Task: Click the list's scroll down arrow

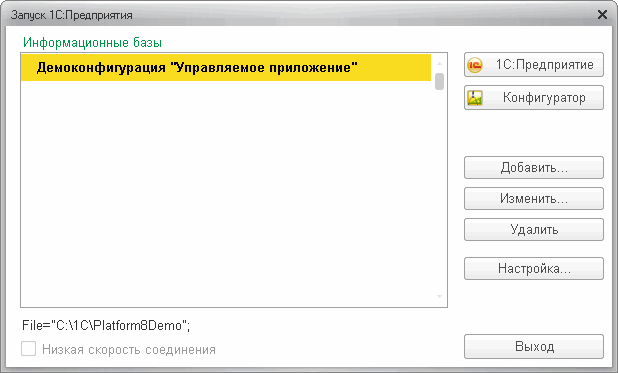Action: pyautogui.click(x=439, y=296)
